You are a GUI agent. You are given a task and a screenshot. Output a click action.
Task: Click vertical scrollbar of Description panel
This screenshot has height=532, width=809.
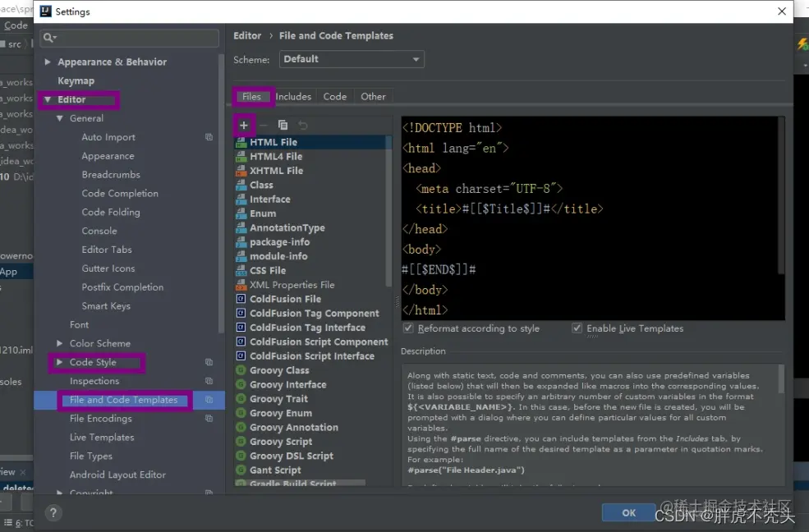[781, 379]
